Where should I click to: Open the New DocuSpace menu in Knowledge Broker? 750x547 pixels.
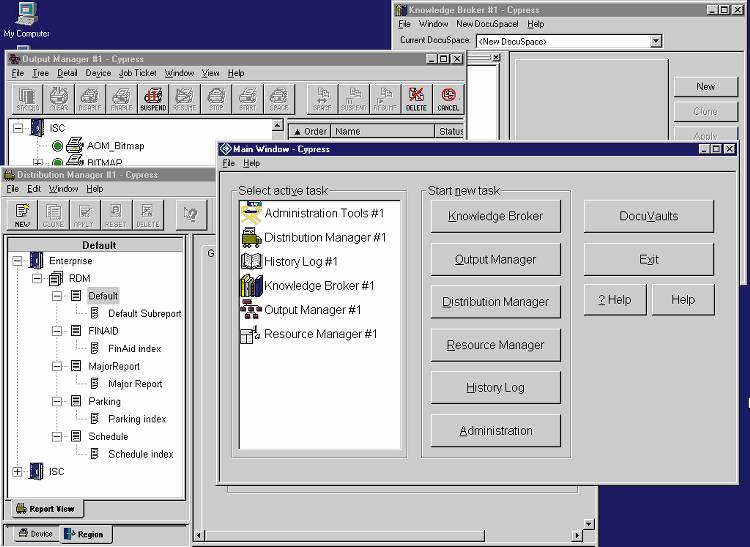[x=487, y=24]
